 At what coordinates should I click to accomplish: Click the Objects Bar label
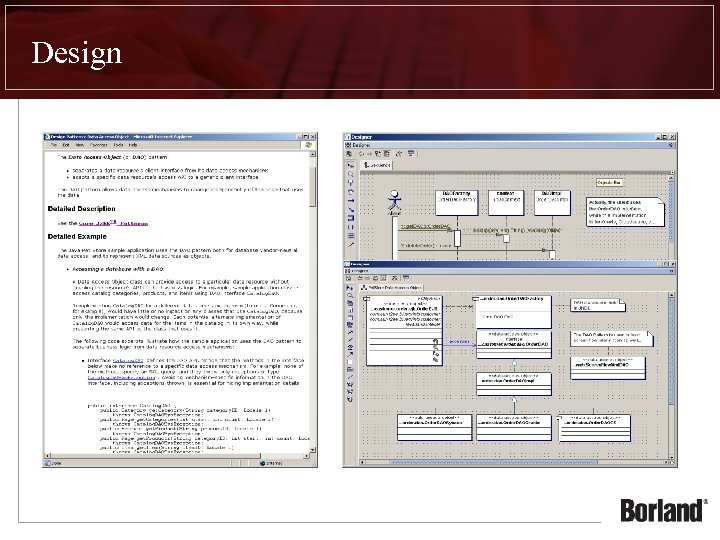(609, 183)
